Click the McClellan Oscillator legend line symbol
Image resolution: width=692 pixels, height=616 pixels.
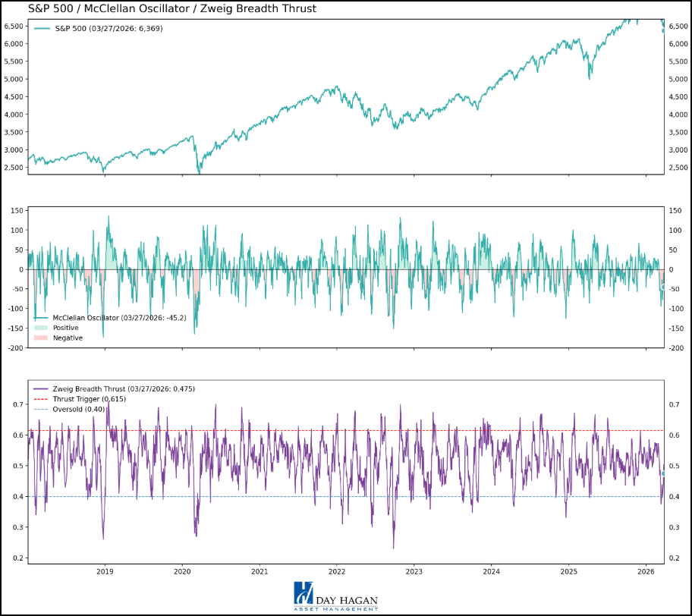(x=40, y=317)
